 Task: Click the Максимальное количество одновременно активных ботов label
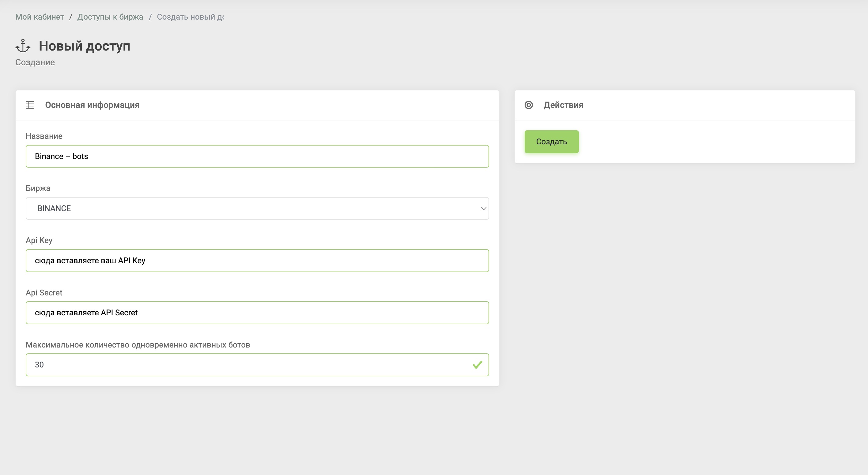(138, 345)
